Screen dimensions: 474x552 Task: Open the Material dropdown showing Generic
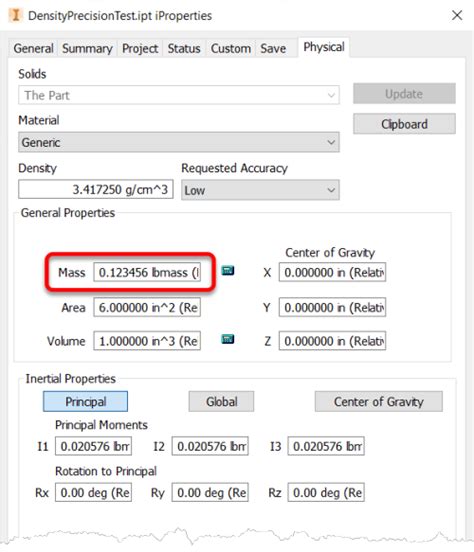point(179,142)
